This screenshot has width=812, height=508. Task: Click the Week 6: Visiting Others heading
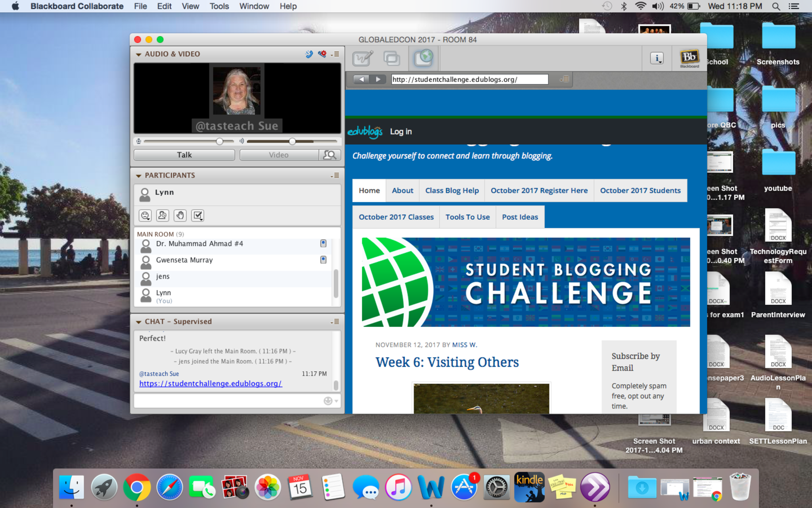click(x=447, y=362)
